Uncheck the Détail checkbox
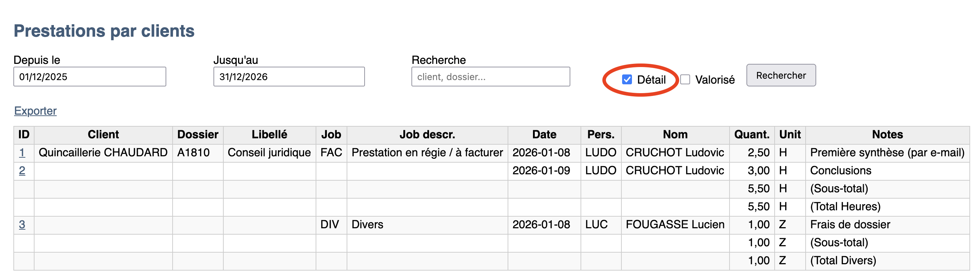The image size is (980, 278). (627, 79)
